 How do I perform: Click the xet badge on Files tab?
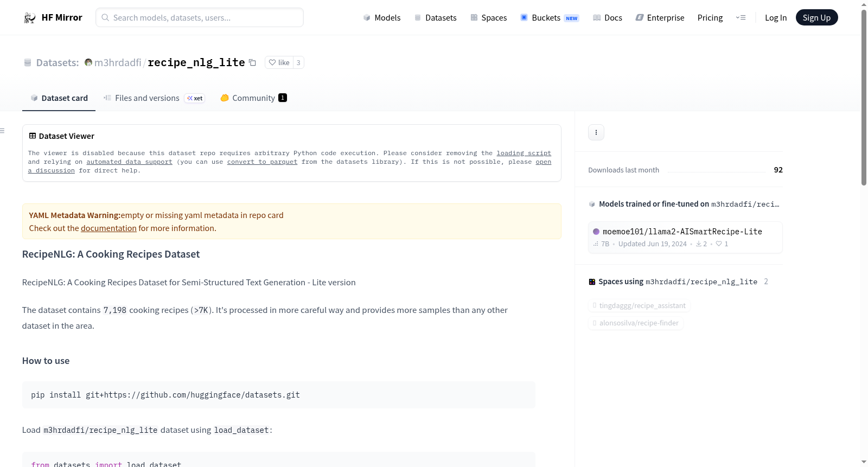[195, 98]
